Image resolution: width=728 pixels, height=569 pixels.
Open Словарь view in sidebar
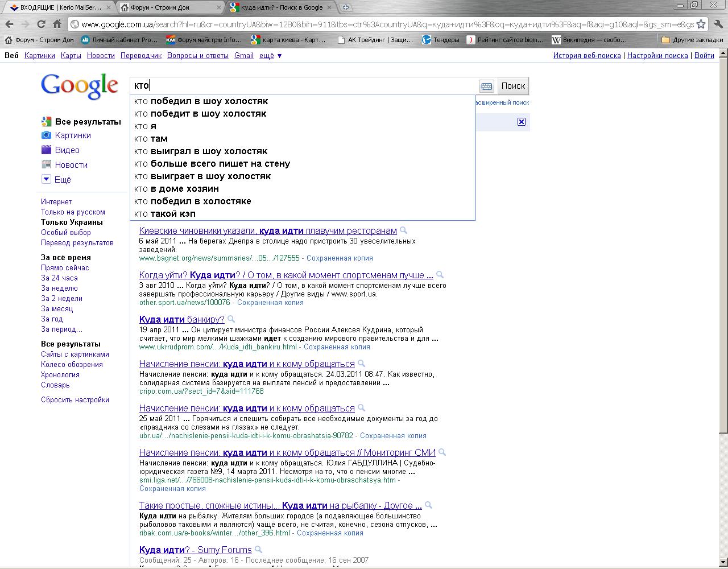coord(55,385)
